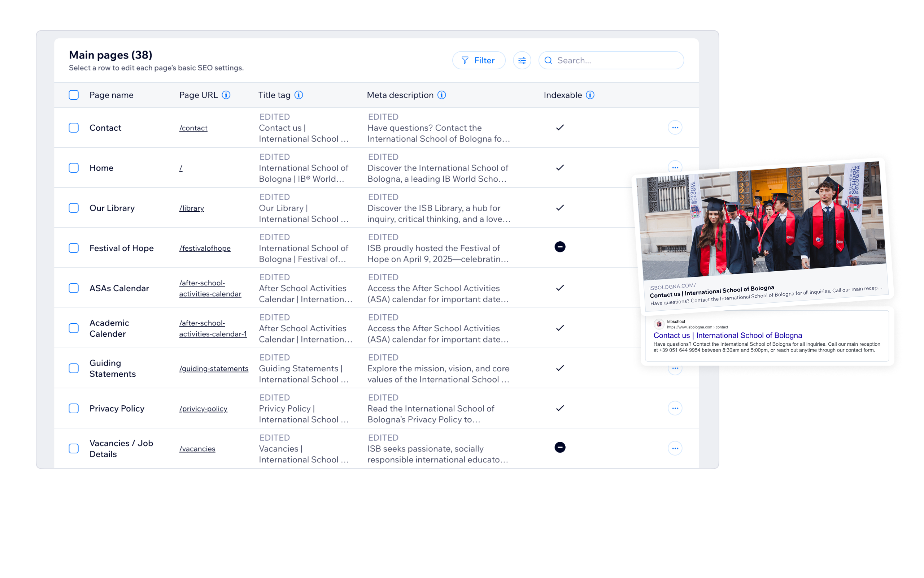Open the column settings sliders icon

click(x=522, y=60)
